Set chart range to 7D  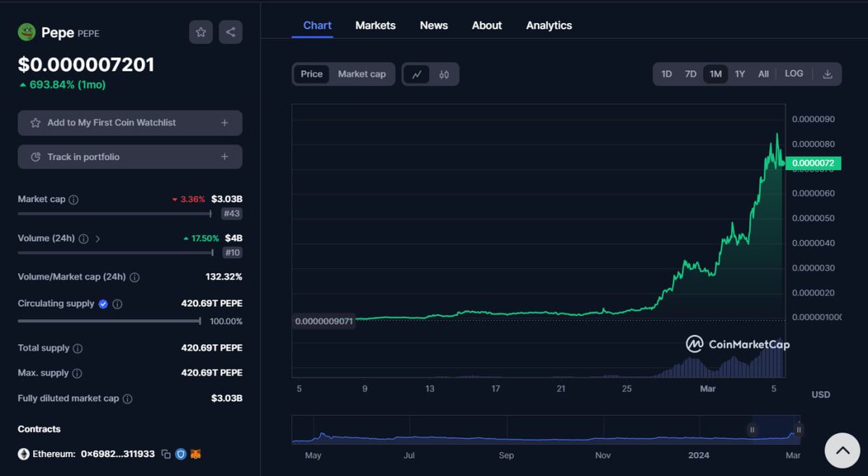pyautogui.click(x=691, y=74)
